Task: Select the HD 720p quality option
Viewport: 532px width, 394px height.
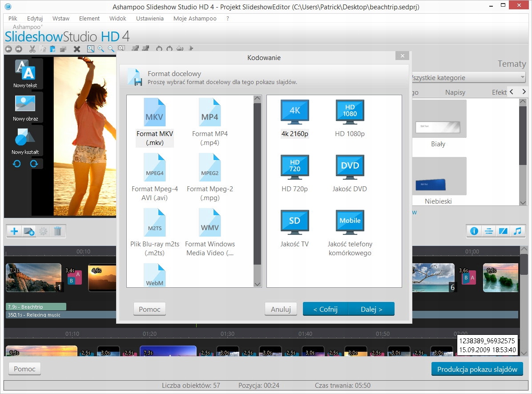Action: coord(294,168)
